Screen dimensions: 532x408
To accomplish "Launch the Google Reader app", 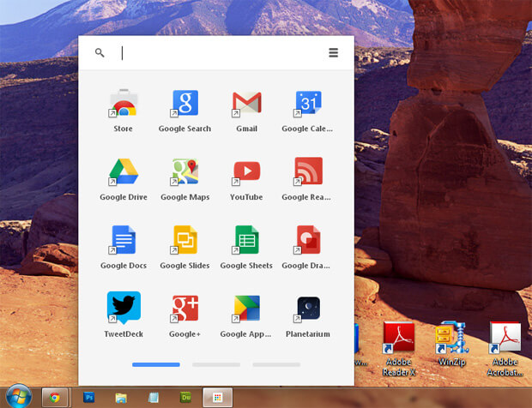I will [x=308, y=171].
